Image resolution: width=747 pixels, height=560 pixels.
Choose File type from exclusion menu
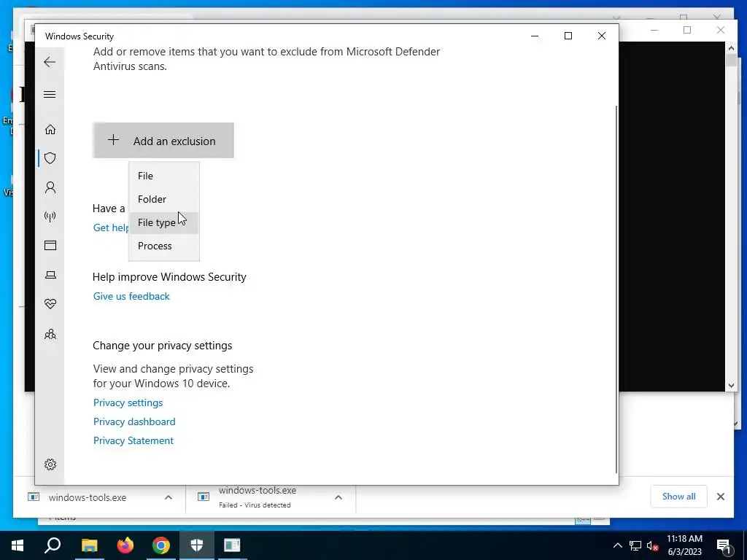(164, 222)
